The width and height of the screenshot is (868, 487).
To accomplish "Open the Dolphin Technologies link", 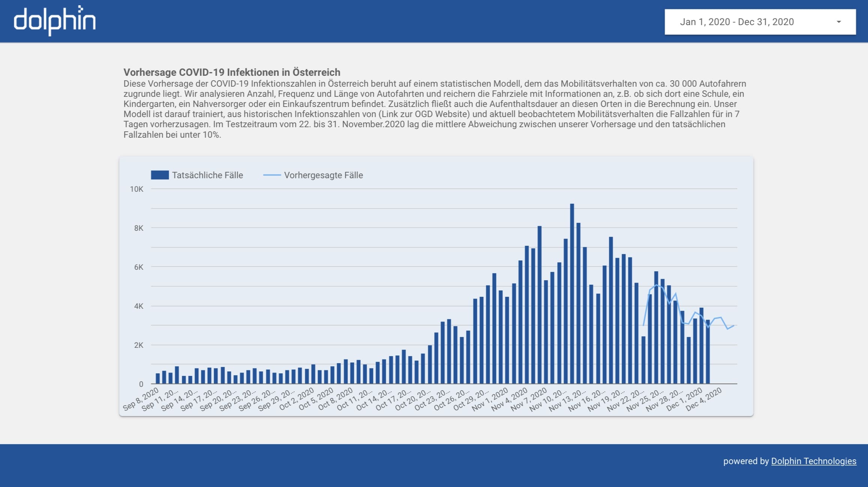I will pos(813,461).
